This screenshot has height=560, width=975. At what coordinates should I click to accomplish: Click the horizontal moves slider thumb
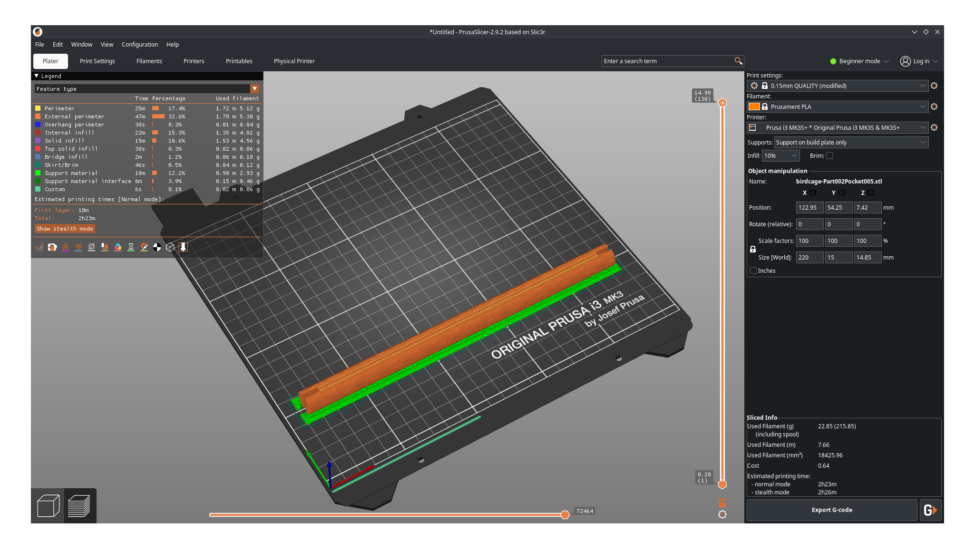(x=565, y=515)
